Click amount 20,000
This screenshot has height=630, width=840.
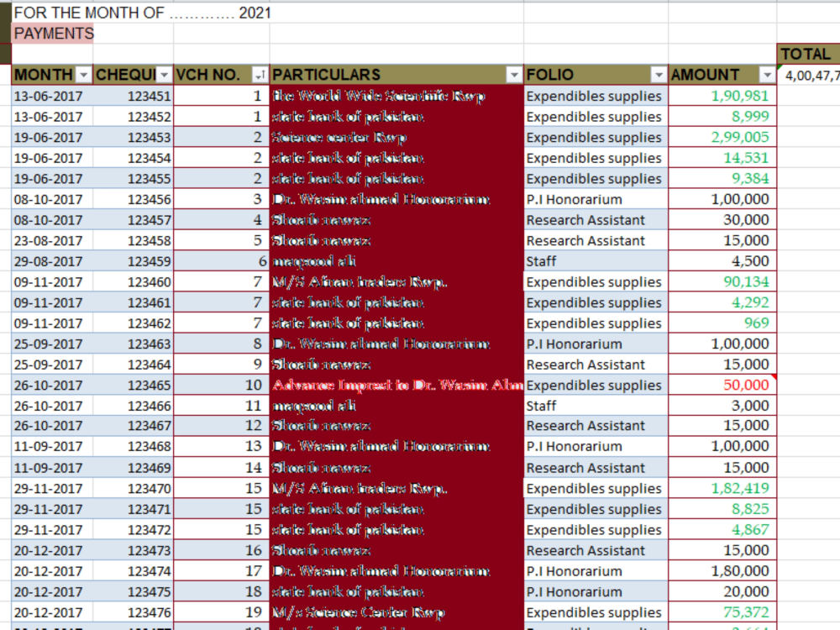click(x=746, y=591)
